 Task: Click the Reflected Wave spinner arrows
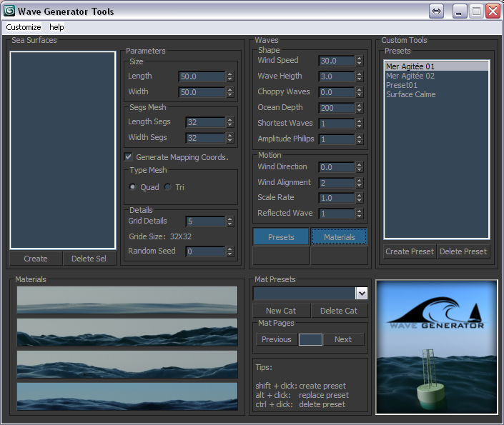click(x=360, y=214)
